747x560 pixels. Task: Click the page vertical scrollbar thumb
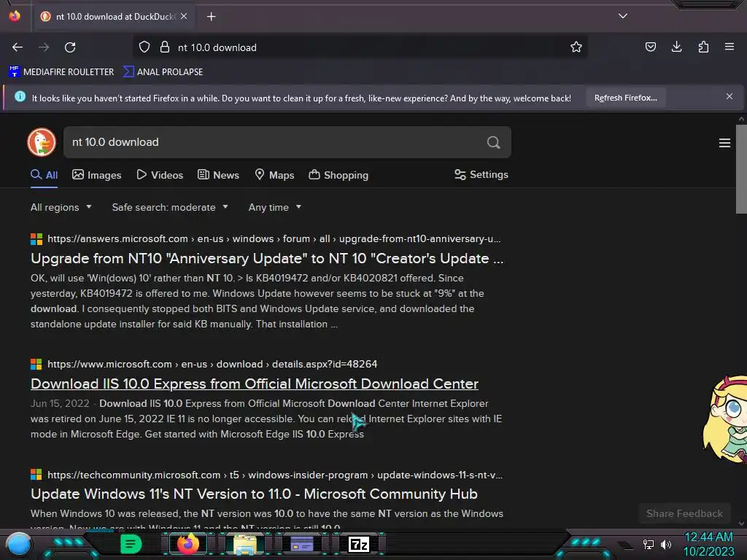point(741,169)
